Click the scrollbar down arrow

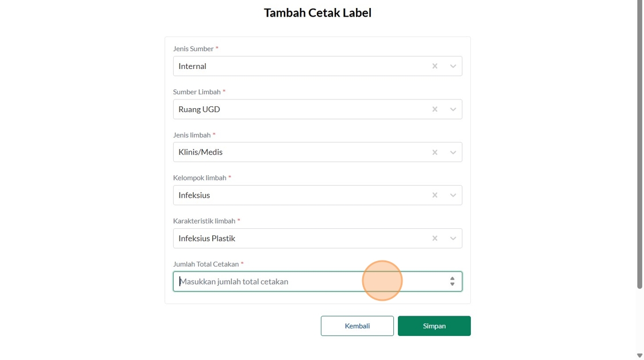(639, 355)
